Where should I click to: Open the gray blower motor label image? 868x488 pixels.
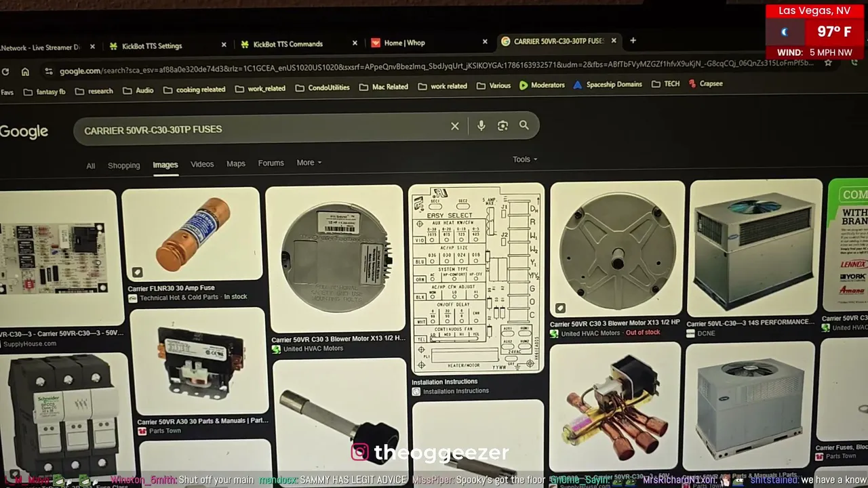point(335,259)
